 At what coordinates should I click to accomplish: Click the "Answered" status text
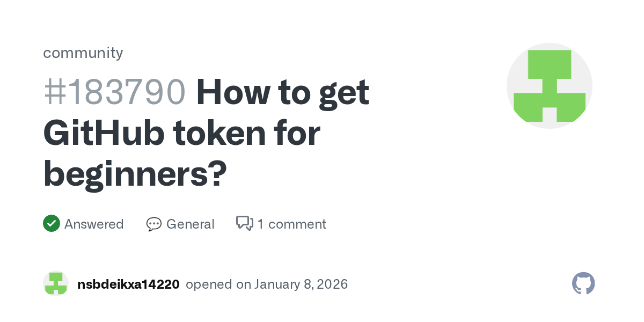point(94,224)
